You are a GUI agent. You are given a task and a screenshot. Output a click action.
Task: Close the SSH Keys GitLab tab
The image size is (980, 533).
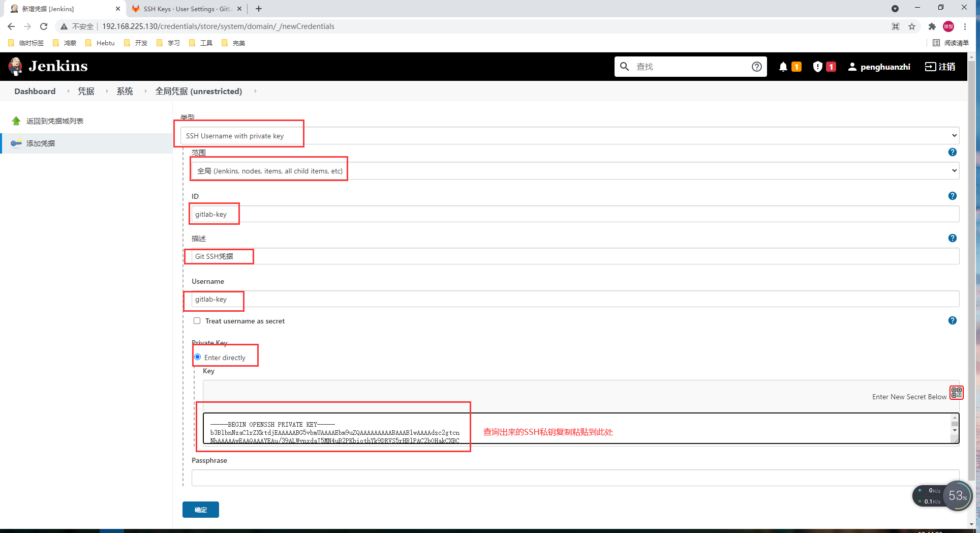click(239, 9)
